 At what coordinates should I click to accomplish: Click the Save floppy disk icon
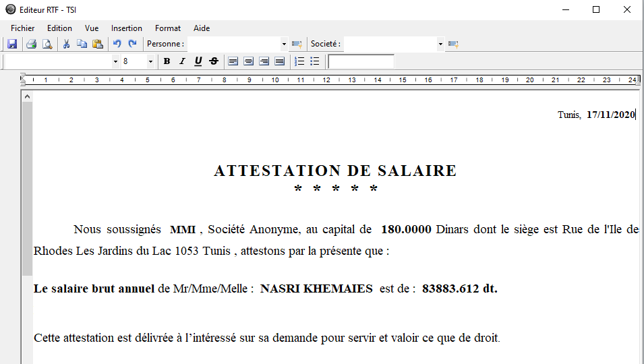(x=12, y=44)
